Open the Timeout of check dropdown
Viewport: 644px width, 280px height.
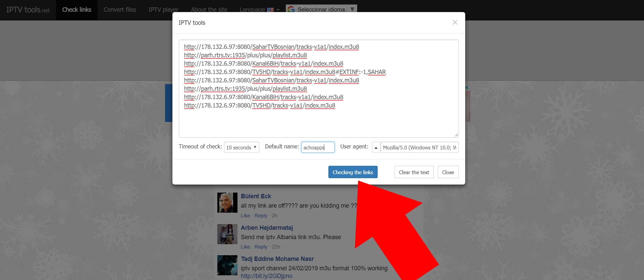tap(241, 147)
